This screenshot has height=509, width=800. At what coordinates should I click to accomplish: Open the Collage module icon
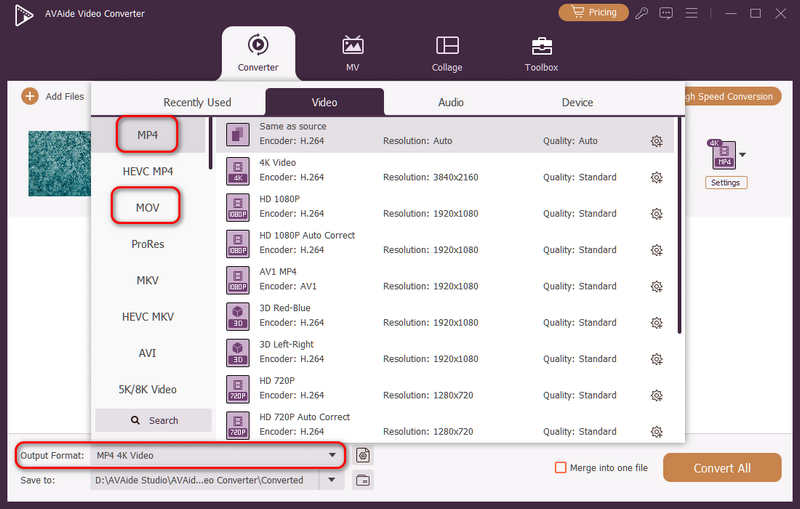[447, 46]
